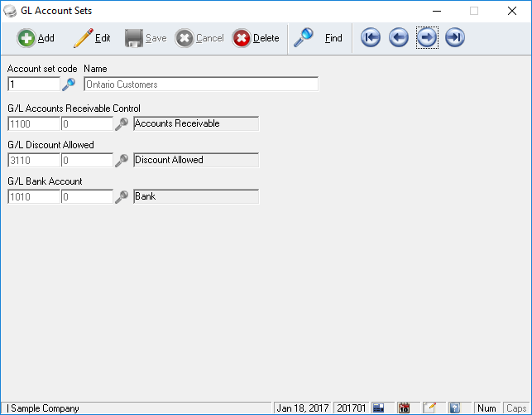Go to the previous record
The image size is (532, 415).
coord(399,38)
